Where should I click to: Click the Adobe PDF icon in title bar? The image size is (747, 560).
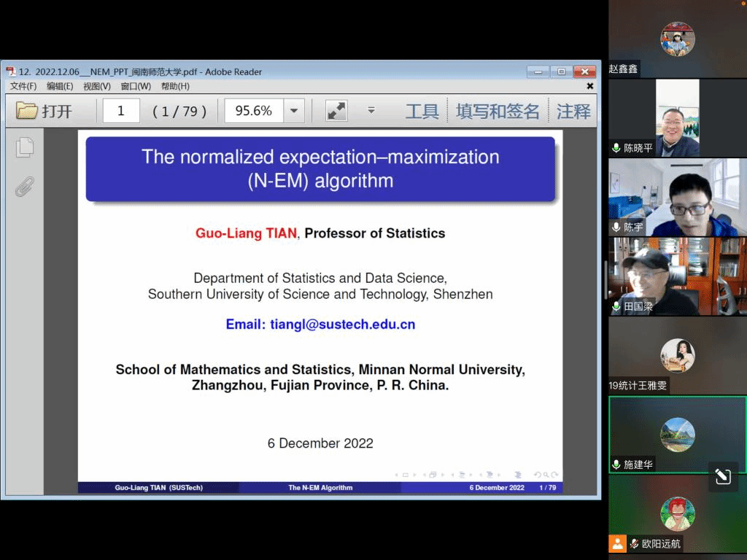click(11, 71)
